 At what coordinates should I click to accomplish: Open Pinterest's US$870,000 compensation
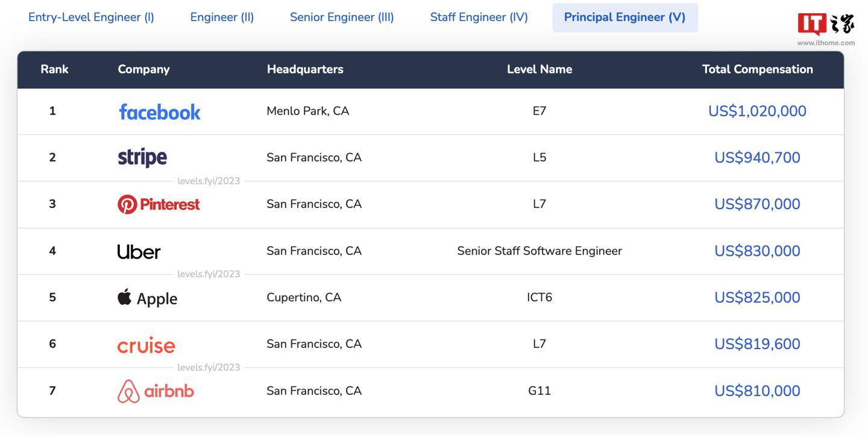757,204
